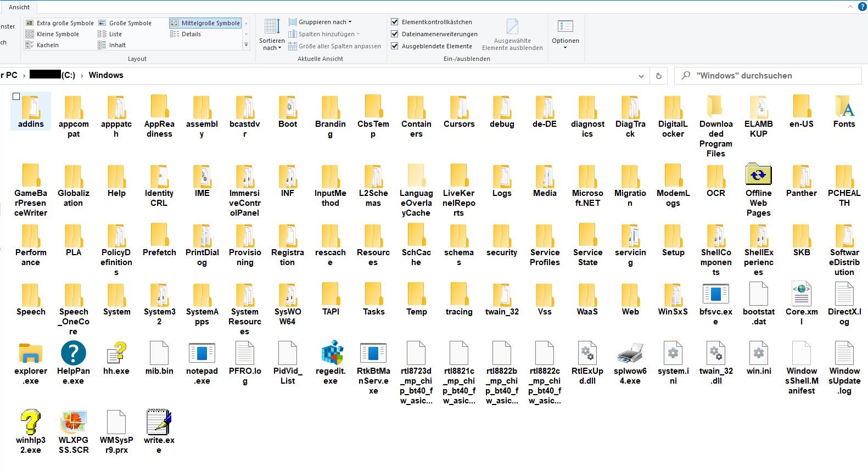Choose Liste layout
This screenshot has height=472, width=868.
point(110,34)
